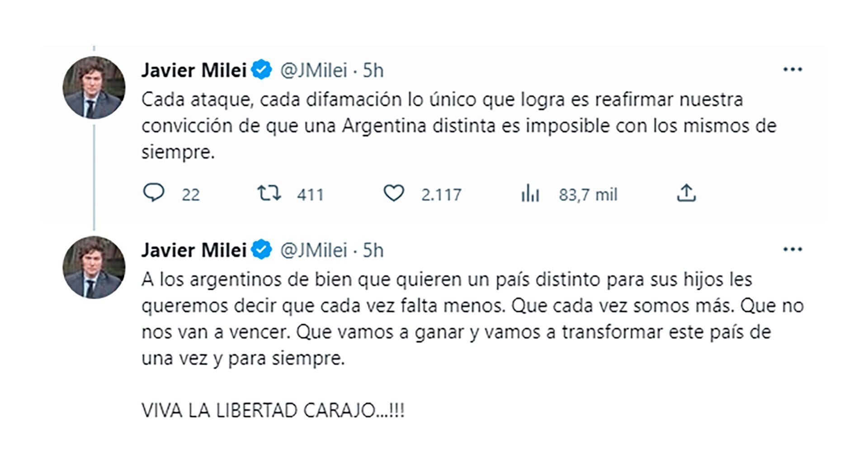Click the 411 retweet count
868x476 pixels.
[310, 195]
